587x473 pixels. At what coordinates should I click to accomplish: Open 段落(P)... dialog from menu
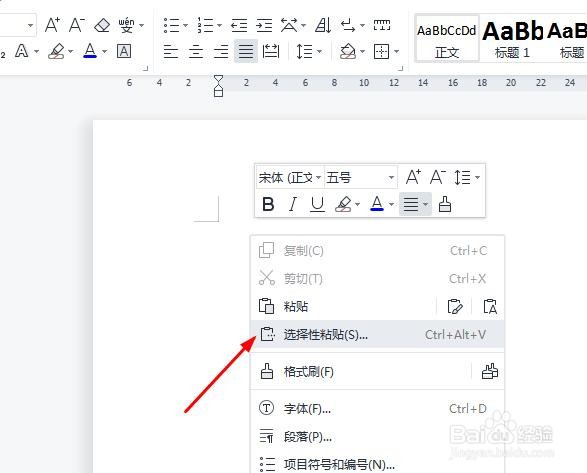pos(377,437)
